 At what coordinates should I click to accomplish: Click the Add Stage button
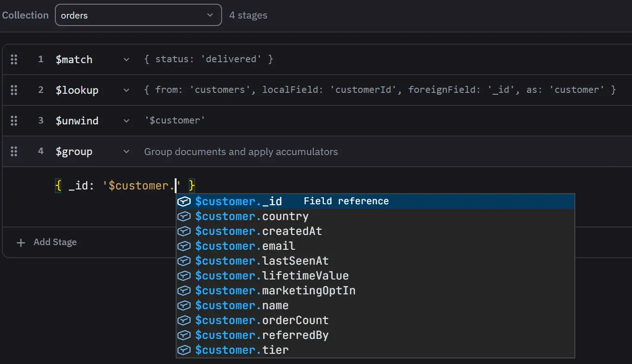46,242
